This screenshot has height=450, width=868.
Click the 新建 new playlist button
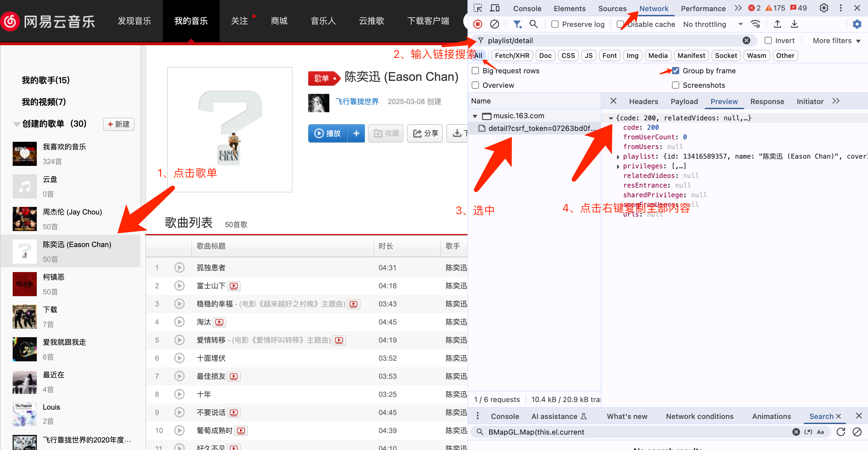pos(119,124)
